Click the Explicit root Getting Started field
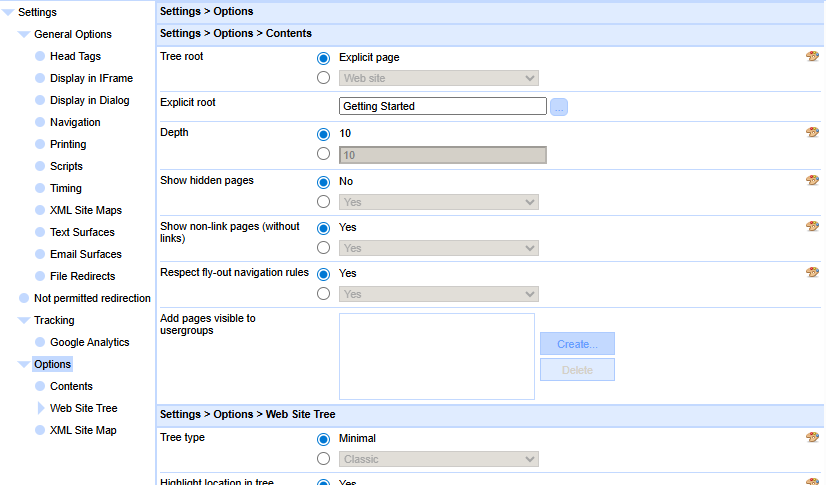 tap(442, 106)
